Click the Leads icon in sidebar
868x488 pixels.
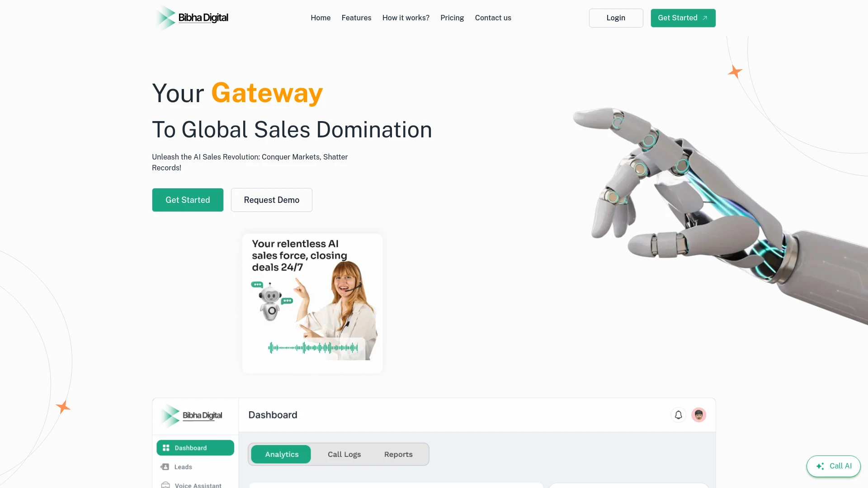(166, 467)
